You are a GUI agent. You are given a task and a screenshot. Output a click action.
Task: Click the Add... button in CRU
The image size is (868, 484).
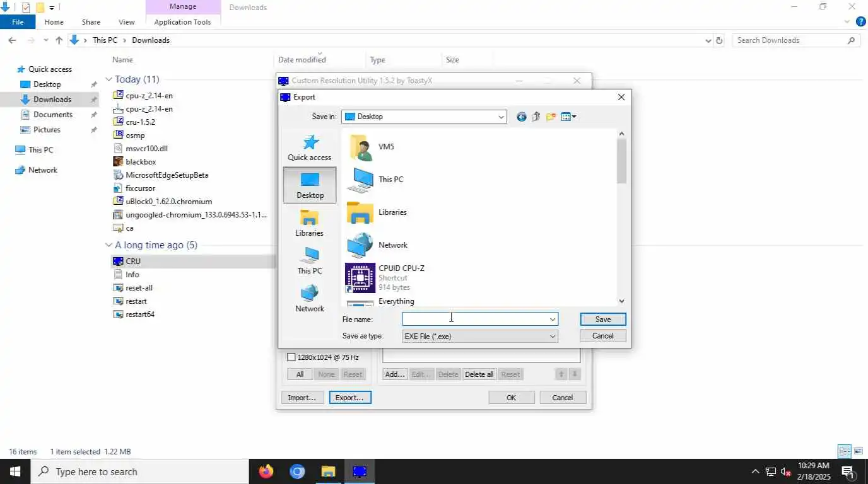(x=395, y=374)
